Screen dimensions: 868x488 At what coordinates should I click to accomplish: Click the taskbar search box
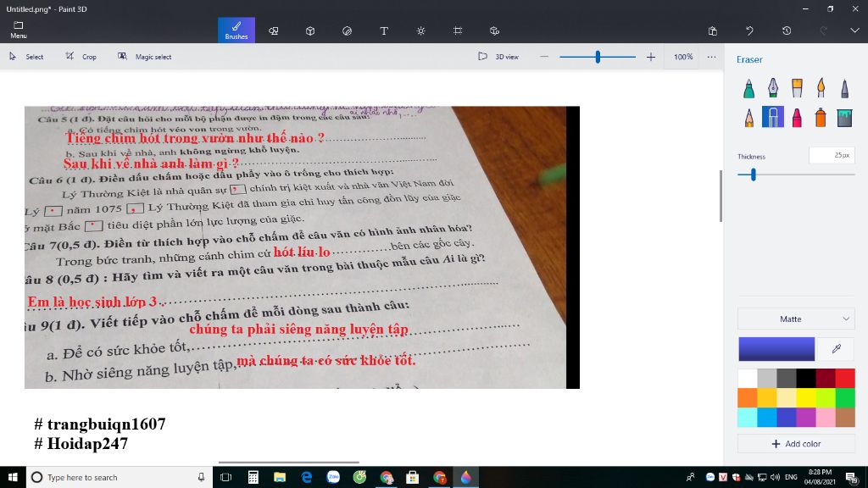[x=120, y=477]
